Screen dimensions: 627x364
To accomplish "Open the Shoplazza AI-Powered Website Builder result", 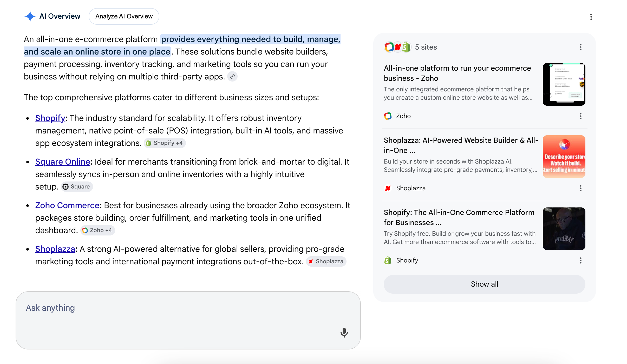I will pos(461,145).
